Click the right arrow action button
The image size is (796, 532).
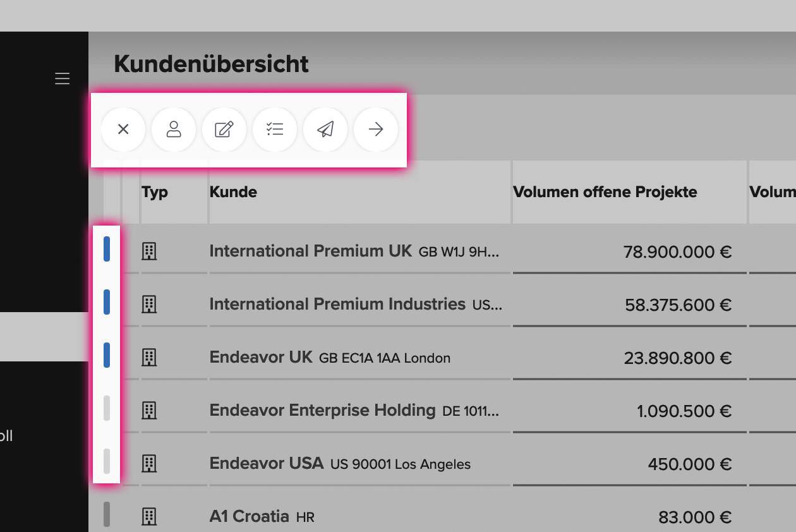point(376,130)
